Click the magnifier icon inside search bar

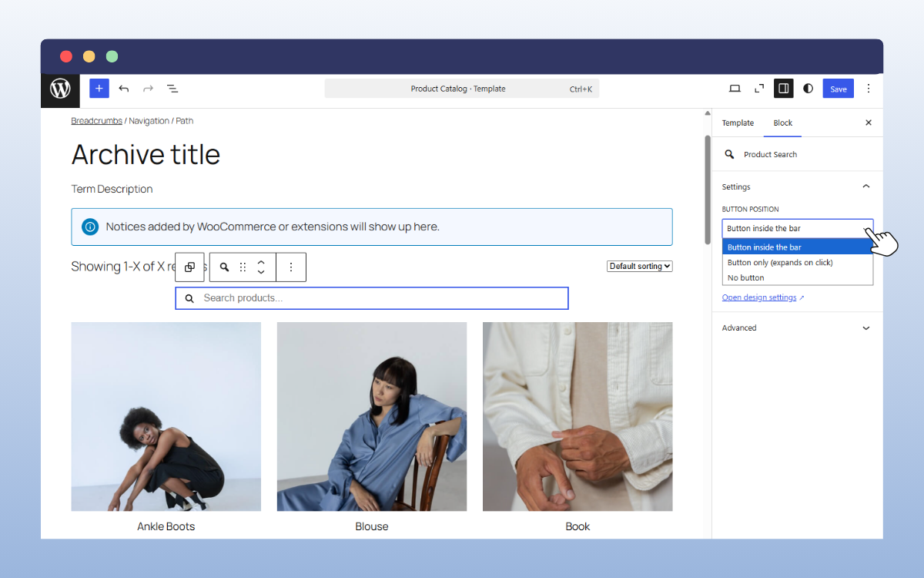click(189, 298)
